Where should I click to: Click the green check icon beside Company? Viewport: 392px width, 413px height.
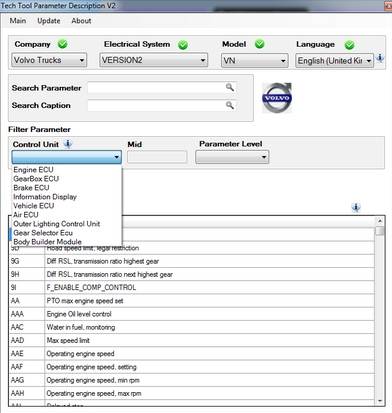point(62,44)
